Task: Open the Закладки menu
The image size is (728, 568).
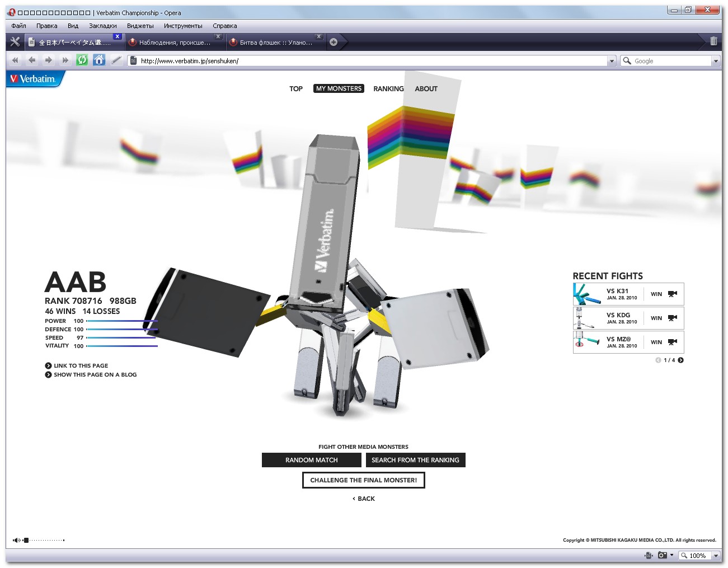Action: 102,26
